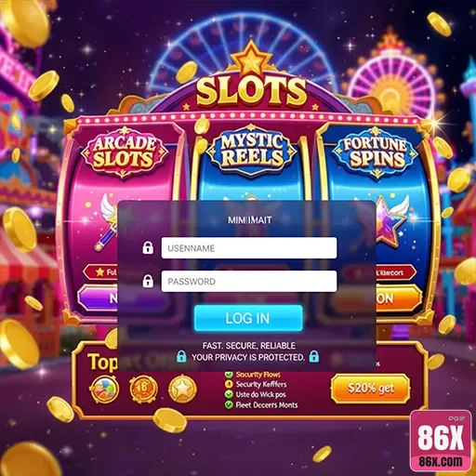Toggle the Fleet Decerrs Monts checkmark
This screenshot has height=476, width=476.
click(229, 404)
